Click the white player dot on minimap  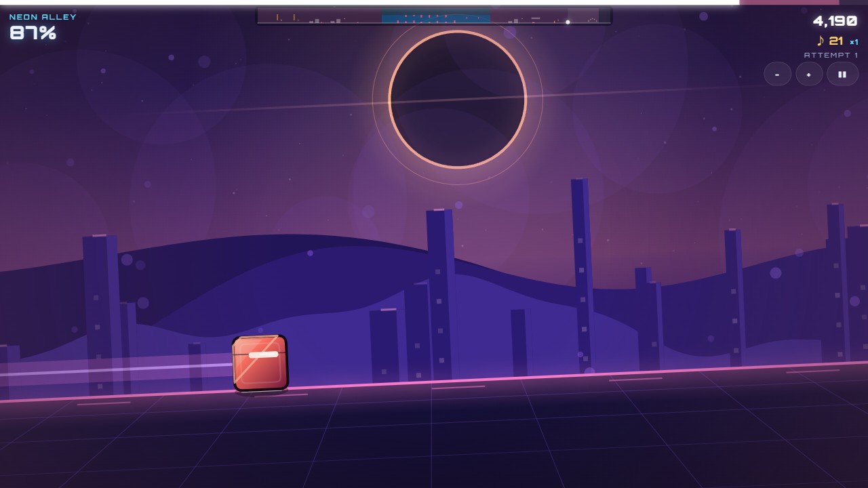coord(568,22)
